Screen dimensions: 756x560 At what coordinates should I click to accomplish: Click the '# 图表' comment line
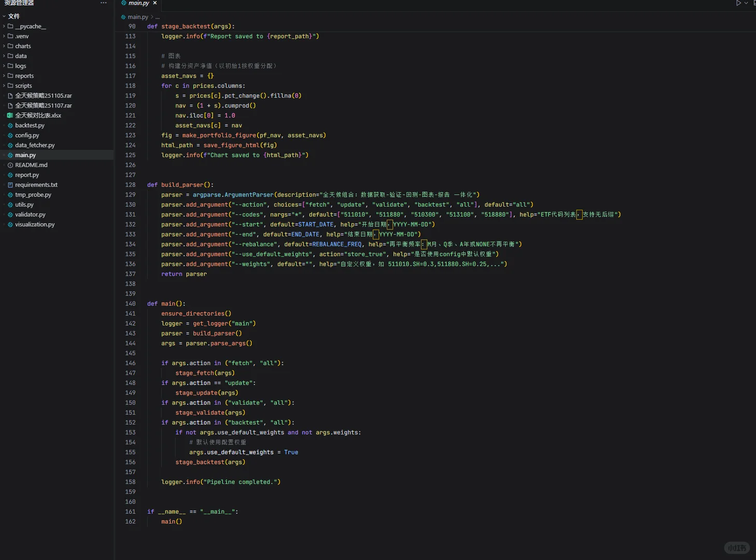tap(171, 56)
